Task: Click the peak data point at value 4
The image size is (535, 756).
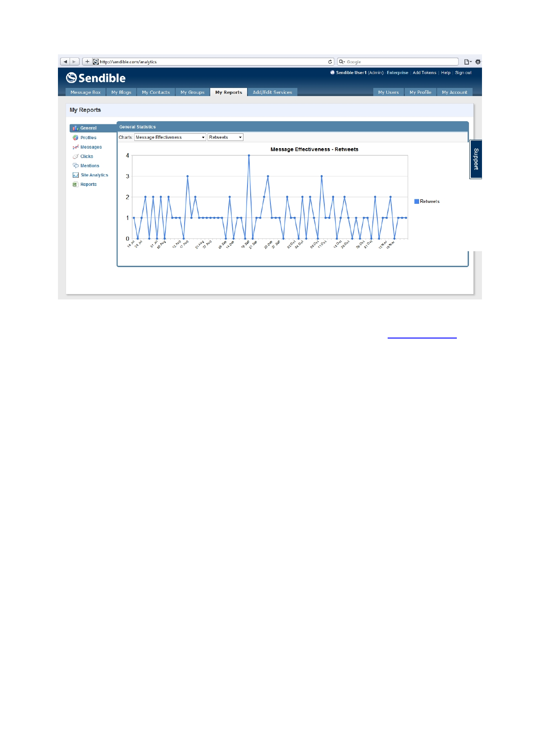Action: pos(249,156)
